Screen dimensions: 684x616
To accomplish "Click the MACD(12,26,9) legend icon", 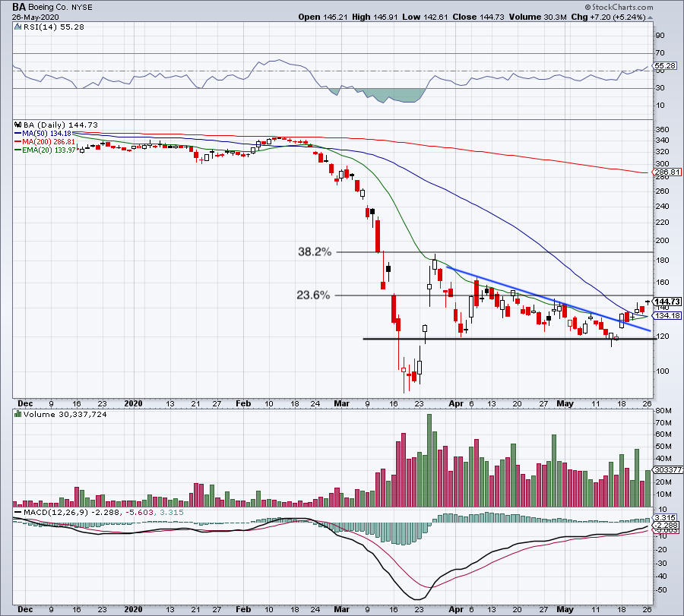I will [18, 514].
